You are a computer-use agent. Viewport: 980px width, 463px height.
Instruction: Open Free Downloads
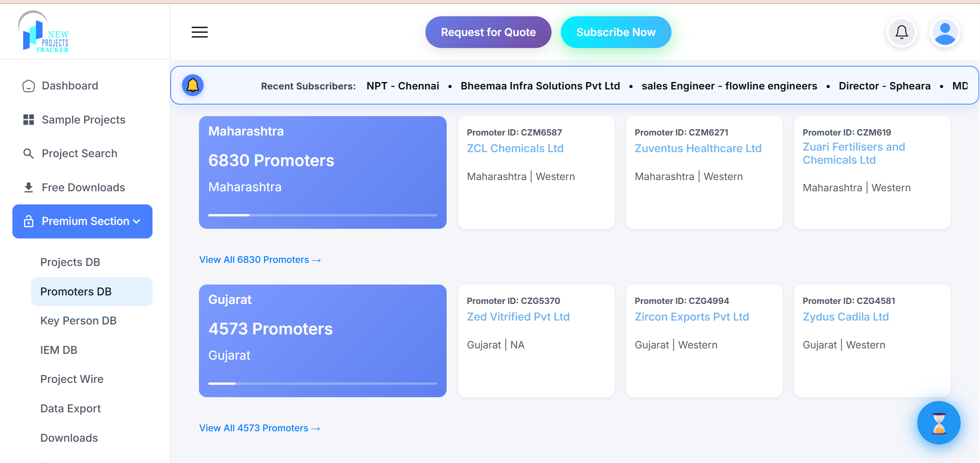pos(82,187)
